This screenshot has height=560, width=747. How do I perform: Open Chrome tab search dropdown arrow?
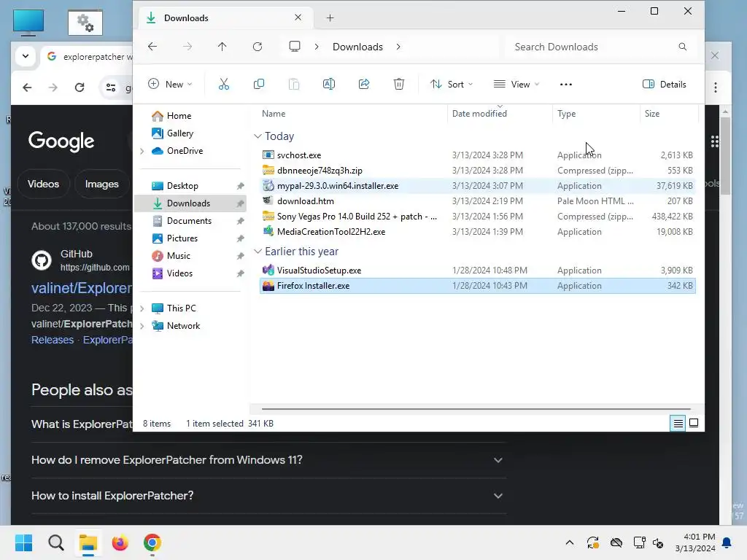(26, 56)
